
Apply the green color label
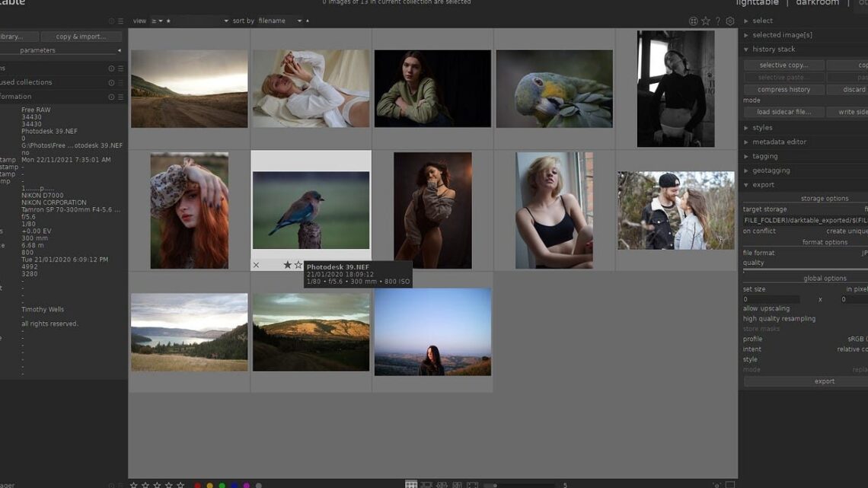click(222, 485)
